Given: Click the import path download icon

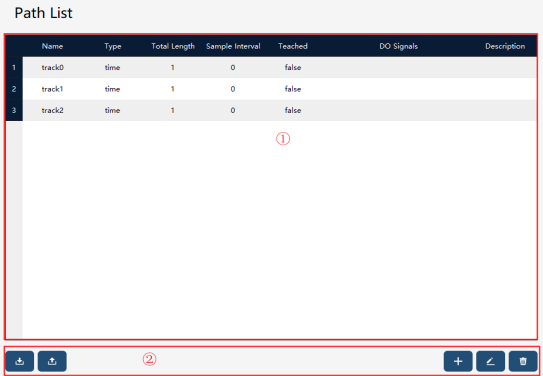Looking at the screenshot, I should click(20, 361).
